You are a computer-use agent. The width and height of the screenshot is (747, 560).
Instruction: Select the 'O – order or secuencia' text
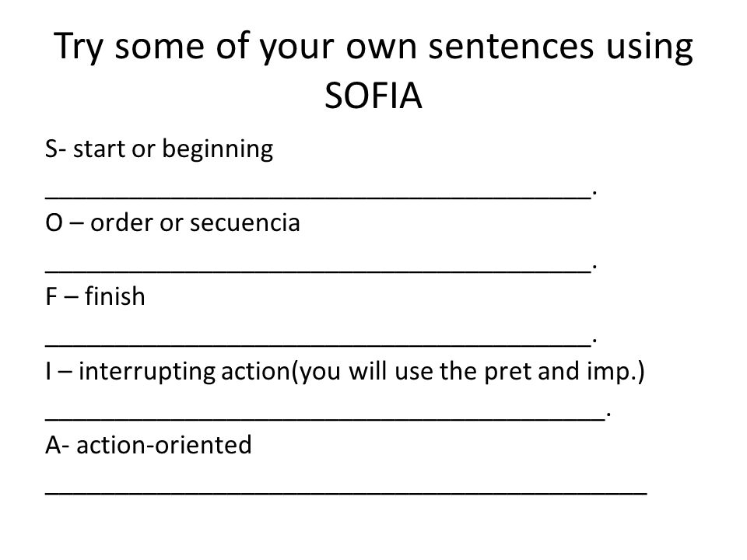pos(173,223)
